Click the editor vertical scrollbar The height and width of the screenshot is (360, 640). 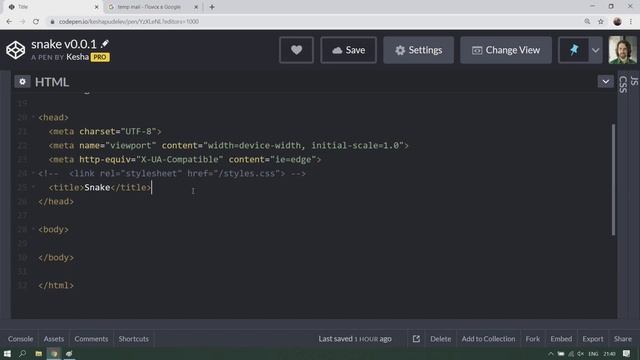pos(613,180)
